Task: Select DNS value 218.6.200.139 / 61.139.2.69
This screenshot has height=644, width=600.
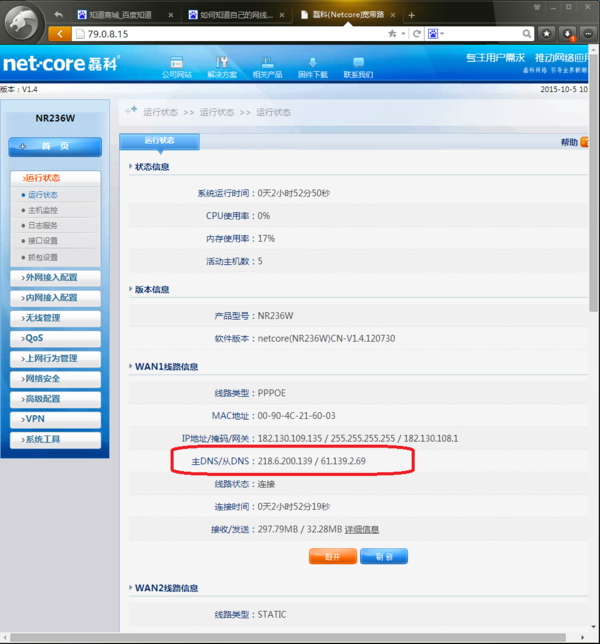Action: (x=312, y=461)
